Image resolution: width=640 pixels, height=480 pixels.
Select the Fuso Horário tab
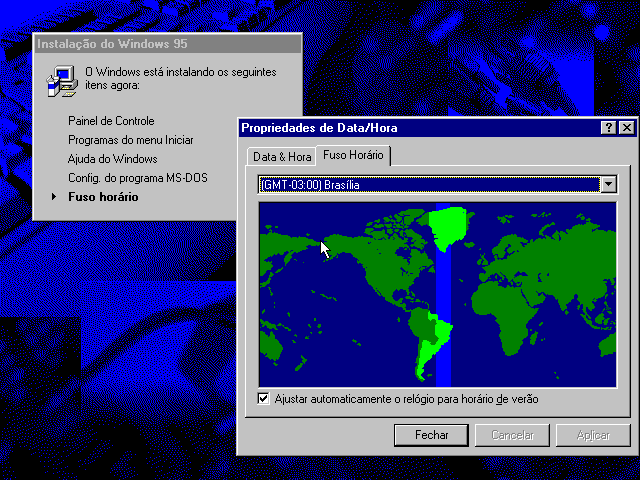[x=353, y=155]
